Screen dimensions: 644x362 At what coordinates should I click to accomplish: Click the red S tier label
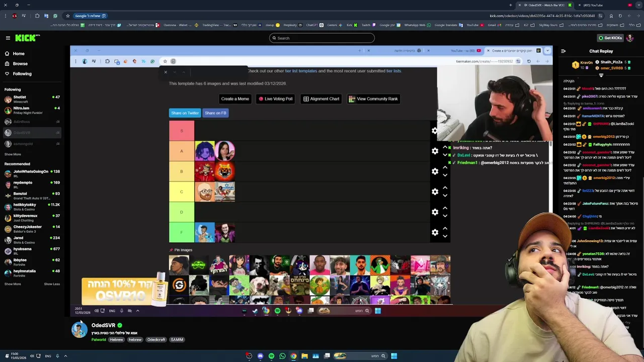click(182, 131)
